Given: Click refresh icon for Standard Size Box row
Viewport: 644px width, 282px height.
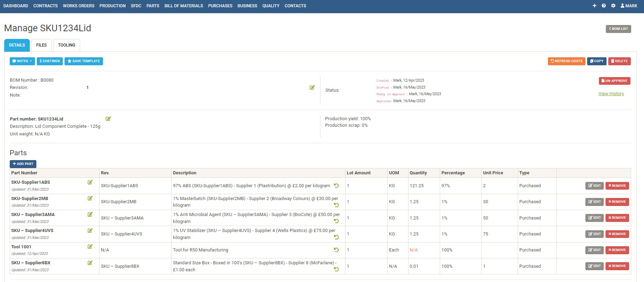Looking at the screenshot, I should tap(336, 269).
